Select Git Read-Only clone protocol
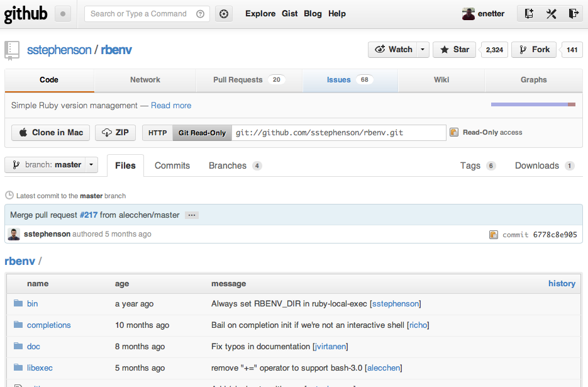Screen dimensions: 588x387 pos(202,133)
